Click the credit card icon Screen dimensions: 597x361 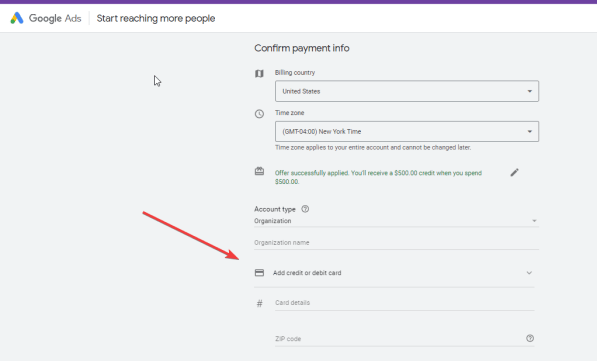pyautogui.click(x=259, y=273)
